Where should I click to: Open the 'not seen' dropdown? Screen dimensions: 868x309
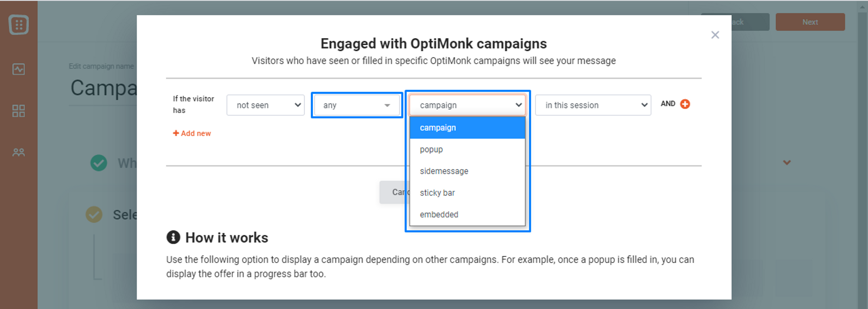(x=266, y=105)
